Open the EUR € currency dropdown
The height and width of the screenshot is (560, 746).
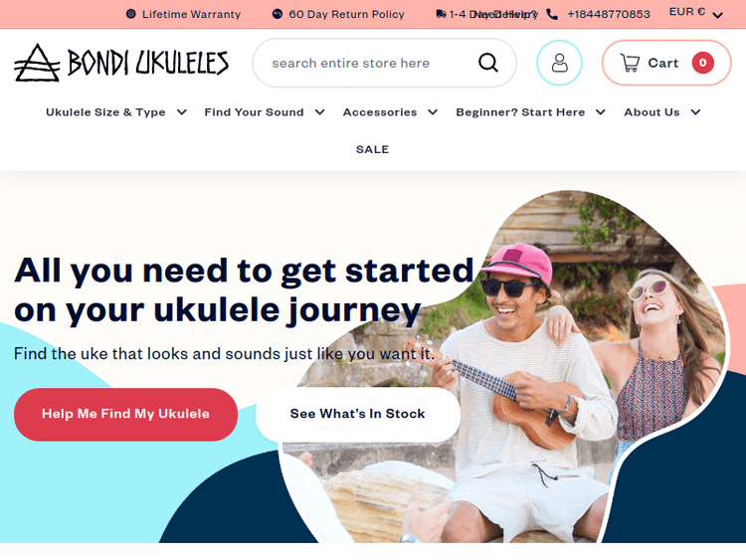tap(696, 13)
